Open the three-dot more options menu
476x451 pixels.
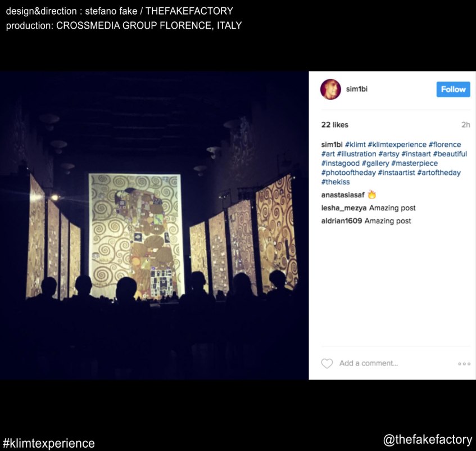[464, 364]
